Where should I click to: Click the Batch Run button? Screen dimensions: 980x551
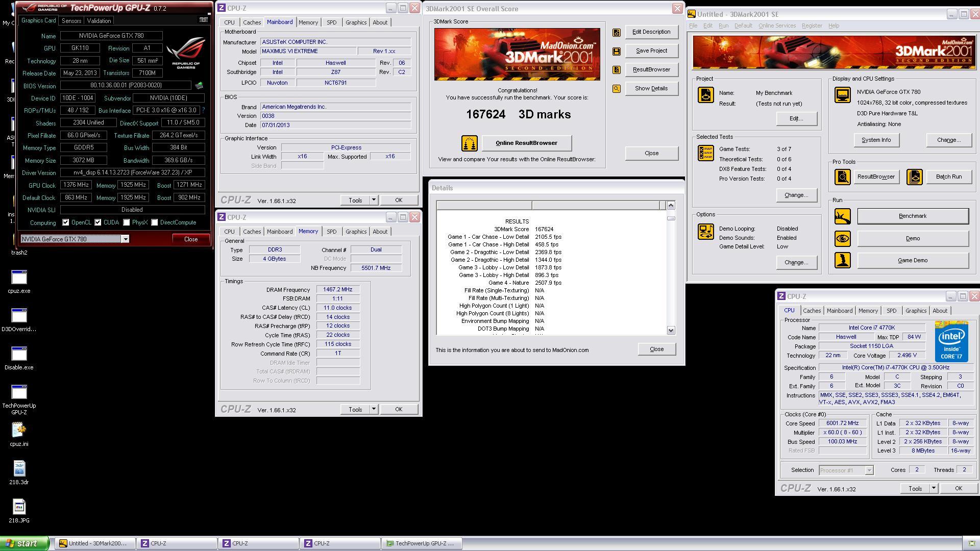click(x=948, y=177)
